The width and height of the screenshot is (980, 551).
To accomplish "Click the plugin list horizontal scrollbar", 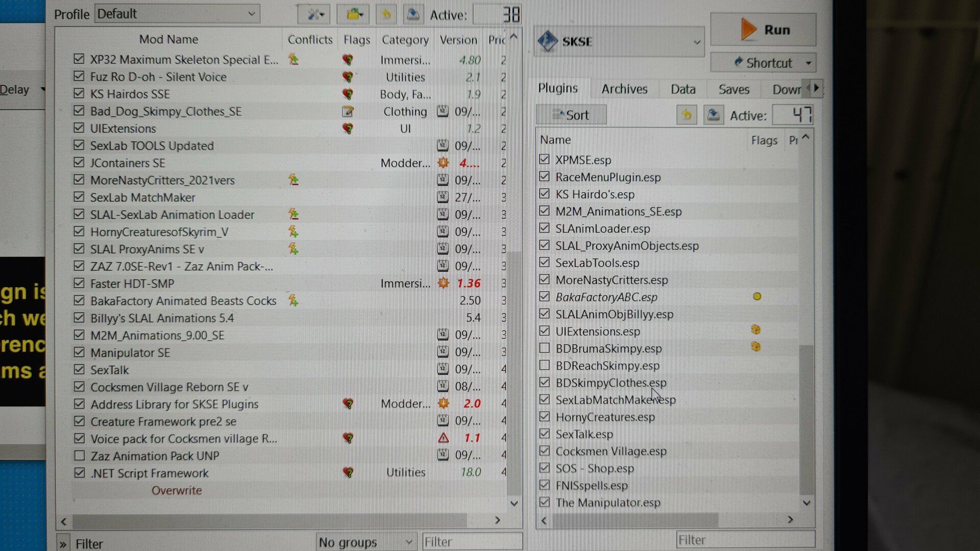I will (635, 520).
